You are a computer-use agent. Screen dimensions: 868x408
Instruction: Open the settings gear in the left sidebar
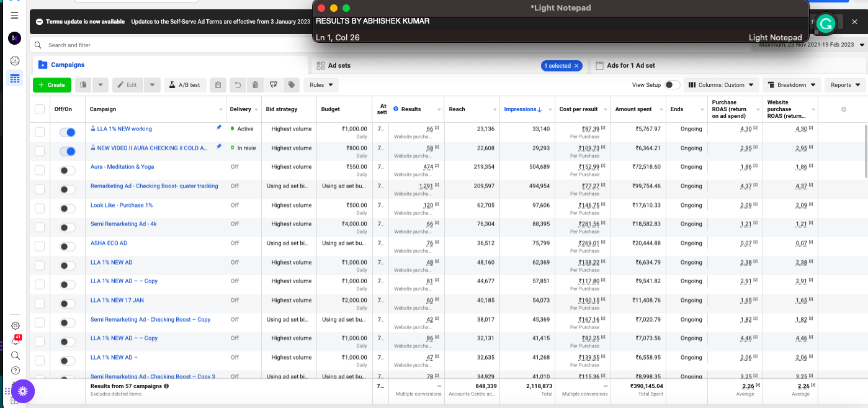tap(15, 325)
